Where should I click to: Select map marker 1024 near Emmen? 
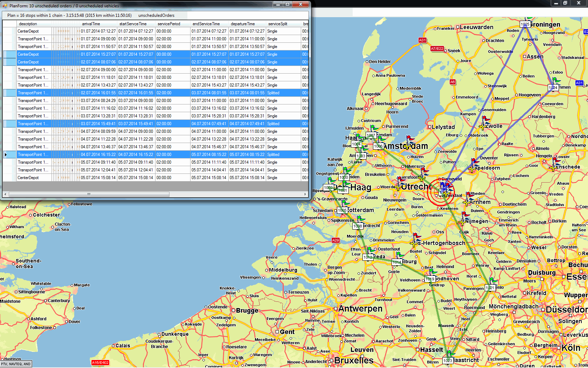pos(553,87)
